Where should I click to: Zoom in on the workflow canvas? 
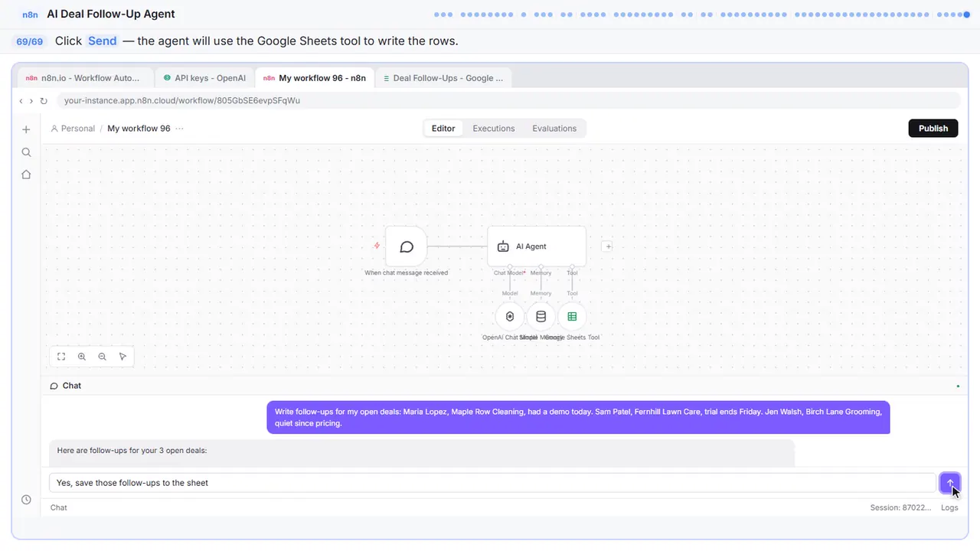tap(82, 357)
